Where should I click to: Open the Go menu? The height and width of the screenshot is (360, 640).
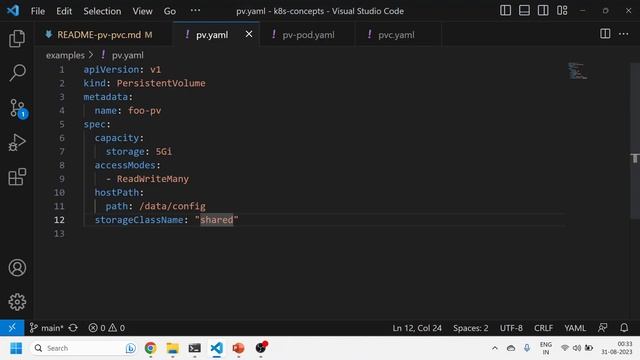click(x=170, y=11)
